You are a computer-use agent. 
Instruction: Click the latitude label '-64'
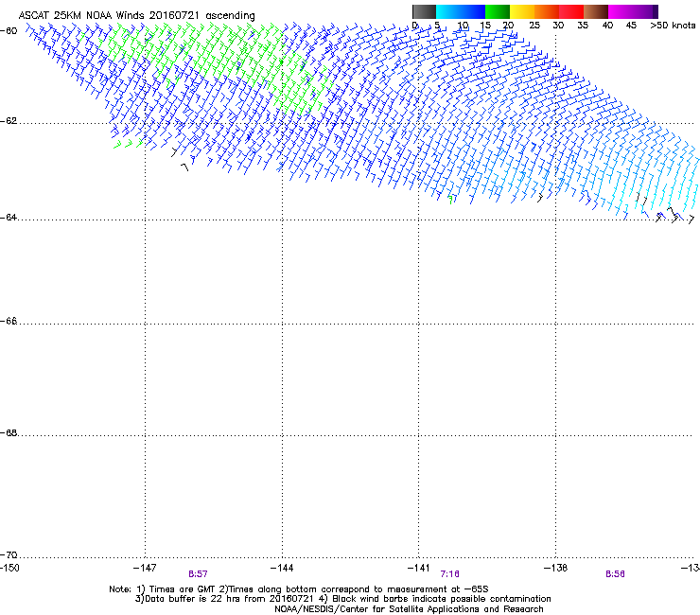9,218
